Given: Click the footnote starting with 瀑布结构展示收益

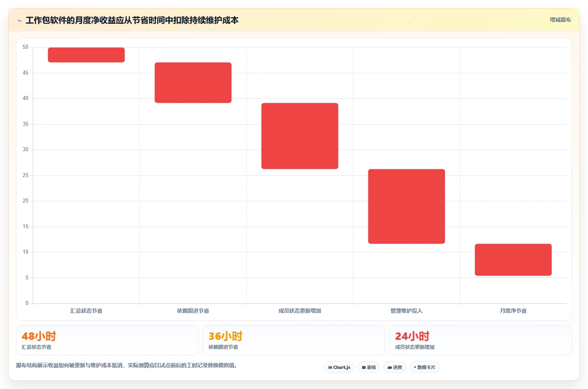Looking at the screenshot, I should (127, 365).
